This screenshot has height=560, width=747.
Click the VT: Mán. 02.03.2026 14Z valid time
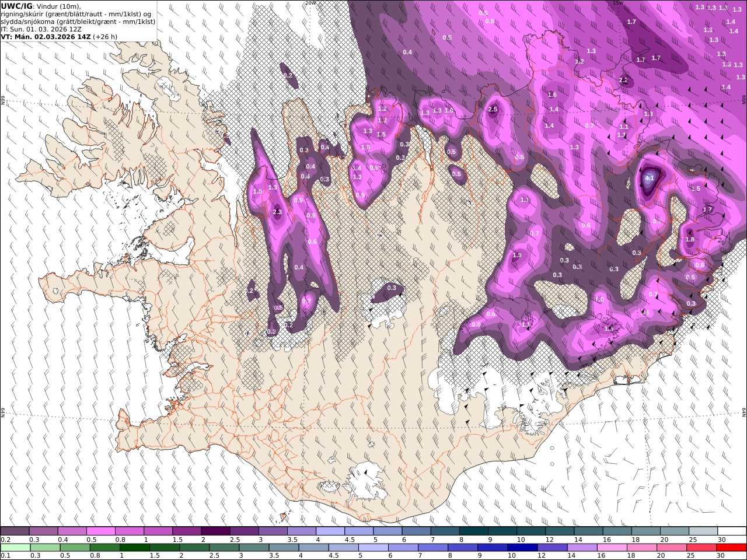tap(59, 36)
